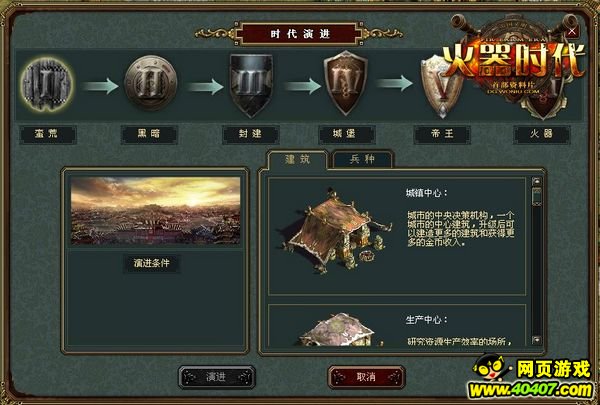Screen dimensions: 600x405
Task: Click the town center building image
Action: click(337, 231)
